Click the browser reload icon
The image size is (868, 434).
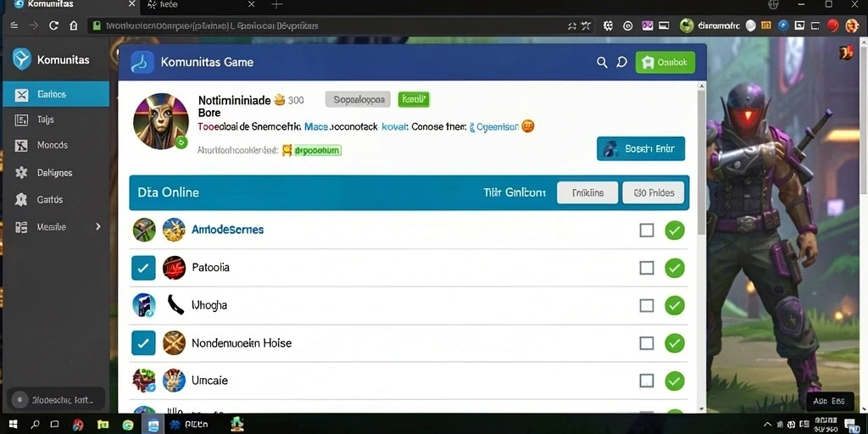[53, 25]
